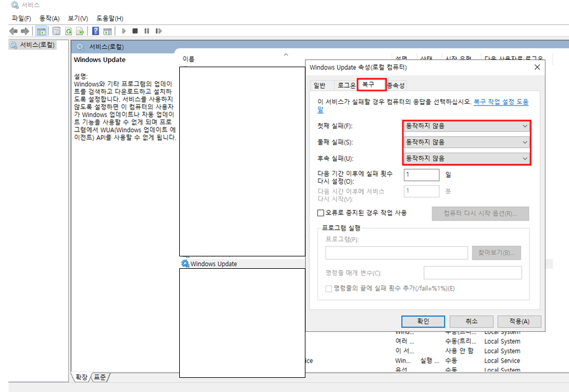Image resolution: width=569 pixels, height=392 pixels.
Task: Stop the service with the square stop icon
Action: [x=135, y=31]
